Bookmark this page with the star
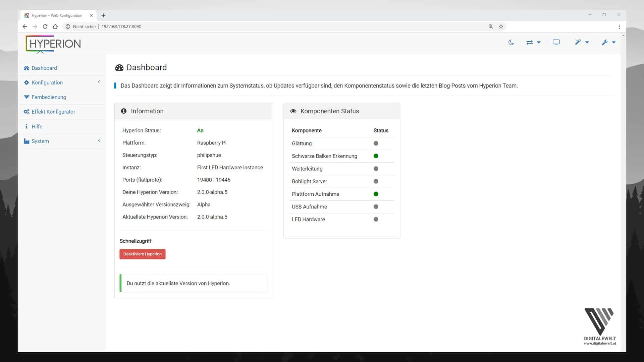 pyautogui.click(x=501, y=26)
